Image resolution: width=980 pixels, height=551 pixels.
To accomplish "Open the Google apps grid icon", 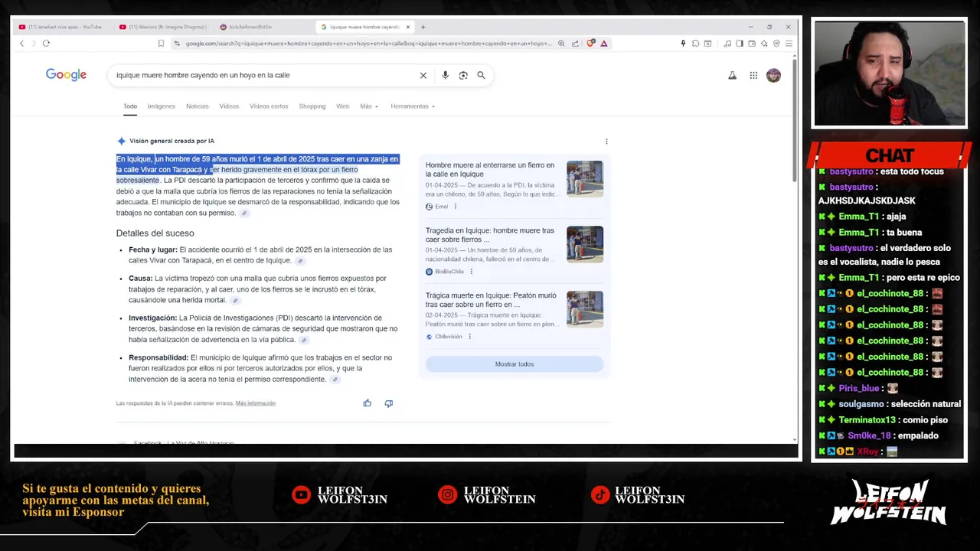I will (753, 75).
